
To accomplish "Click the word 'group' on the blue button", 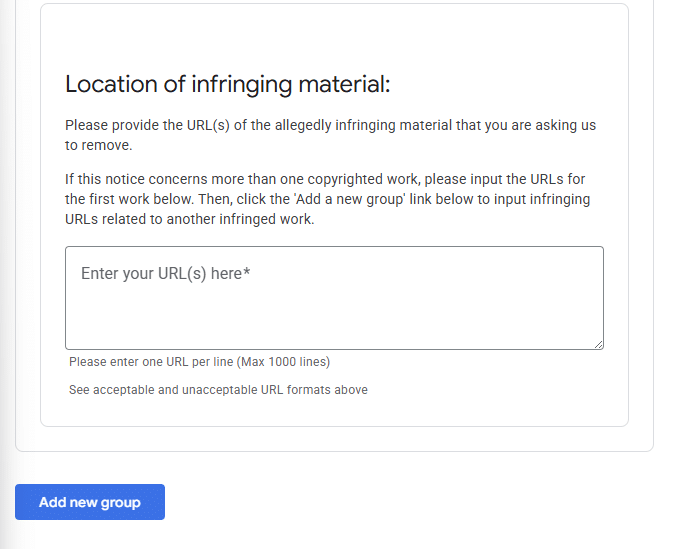I will pos(121,503).
